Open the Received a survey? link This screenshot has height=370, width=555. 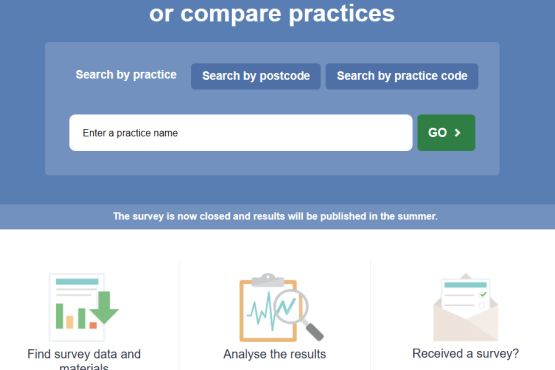tap(465, 353)
